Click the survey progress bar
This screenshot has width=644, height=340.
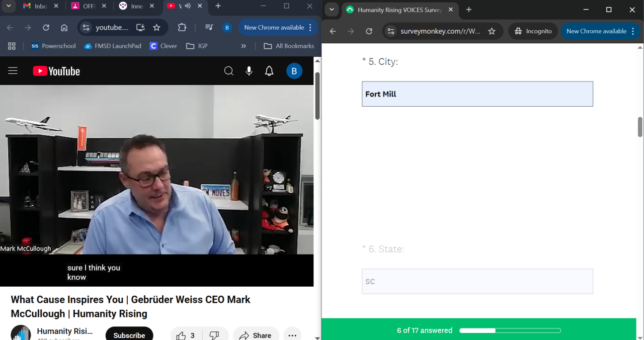tap(510, 330)
